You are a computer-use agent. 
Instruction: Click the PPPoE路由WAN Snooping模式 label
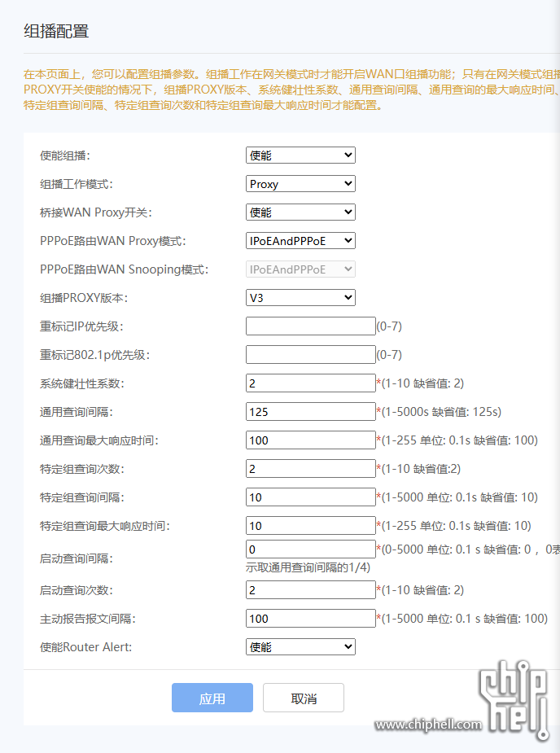[x=125, y=269]
